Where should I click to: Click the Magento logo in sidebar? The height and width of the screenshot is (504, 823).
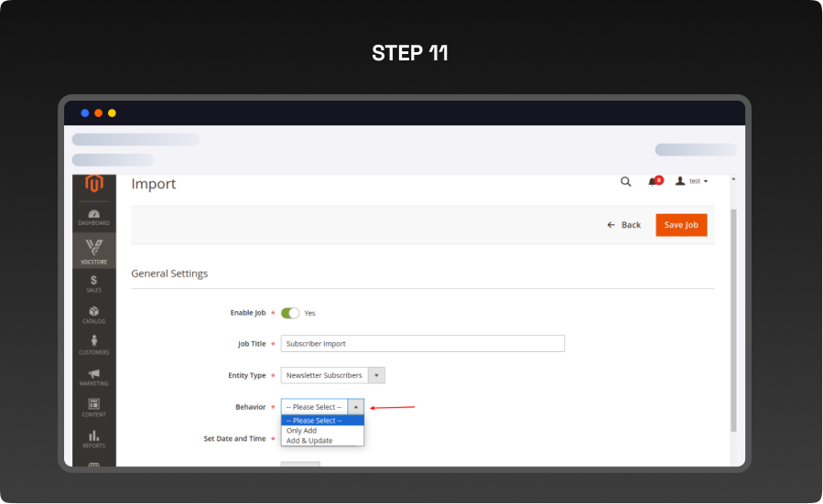point(94,184)
